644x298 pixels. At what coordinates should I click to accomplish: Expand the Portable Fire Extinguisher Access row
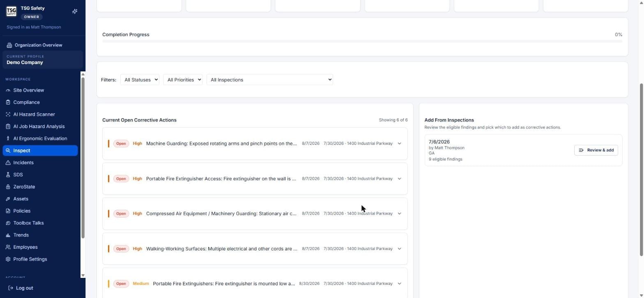399,179
